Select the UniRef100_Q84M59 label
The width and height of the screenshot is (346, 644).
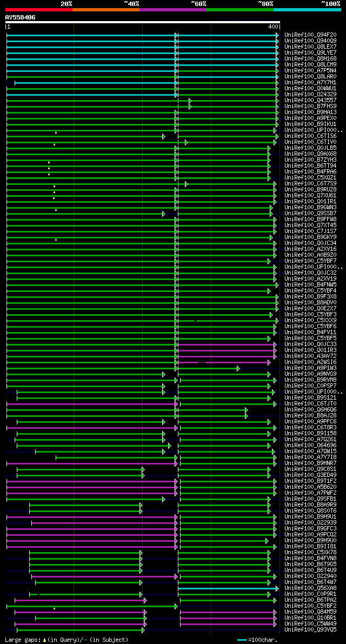tap(310, 613)
